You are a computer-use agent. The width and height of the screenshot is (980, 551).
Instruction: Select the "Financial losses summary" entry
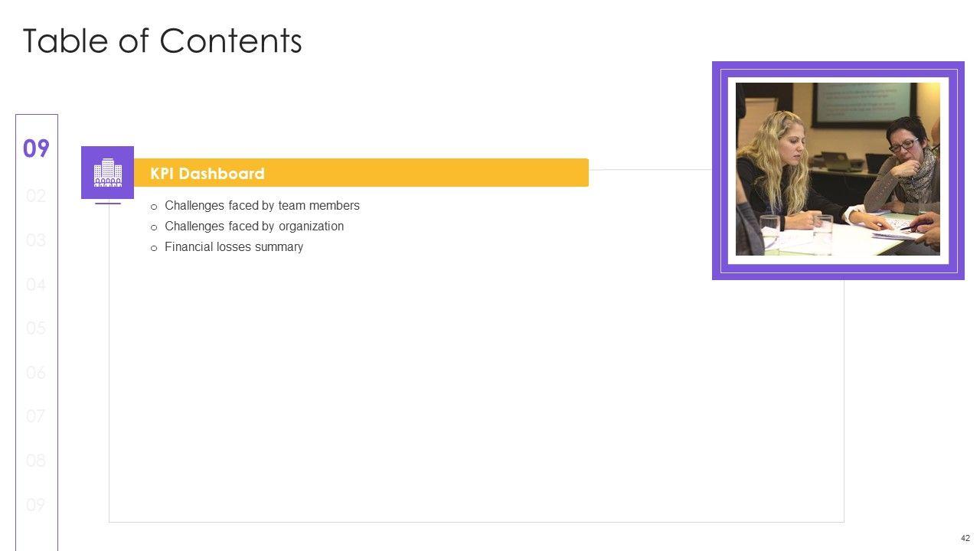pos(234,247)
